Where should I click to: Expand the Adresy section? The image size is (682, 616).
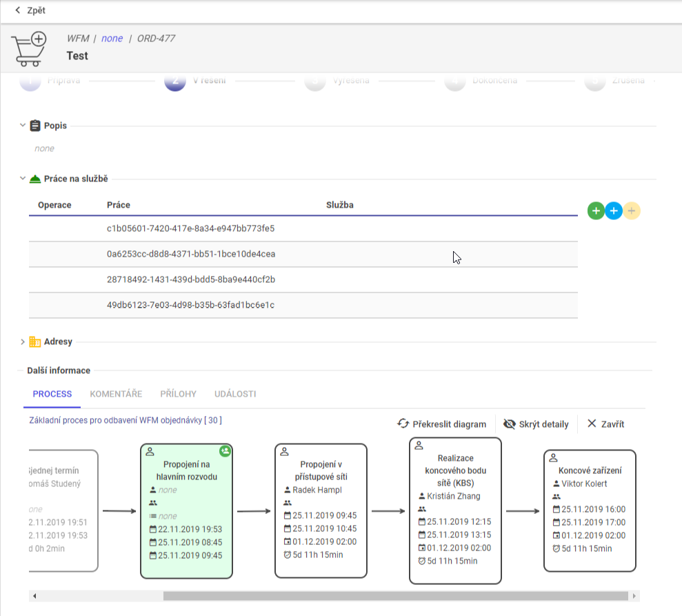23,341
